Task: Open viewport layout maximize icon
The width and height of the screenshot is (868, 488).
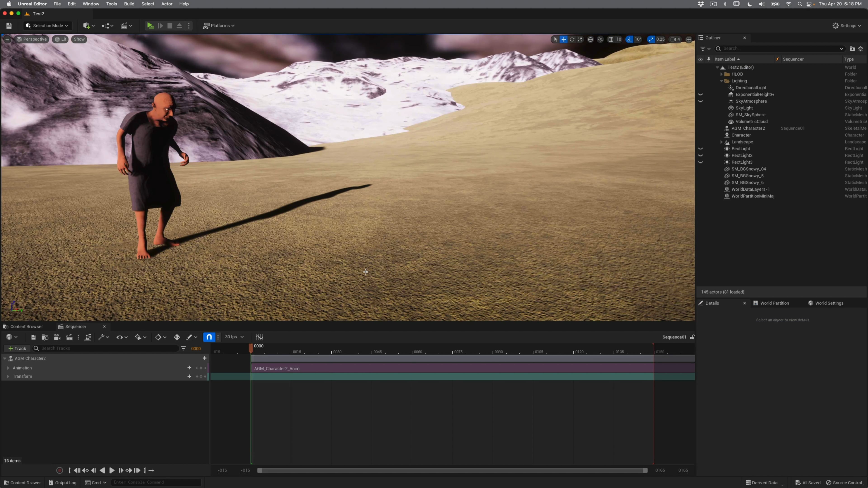Action: pos(689,39)
